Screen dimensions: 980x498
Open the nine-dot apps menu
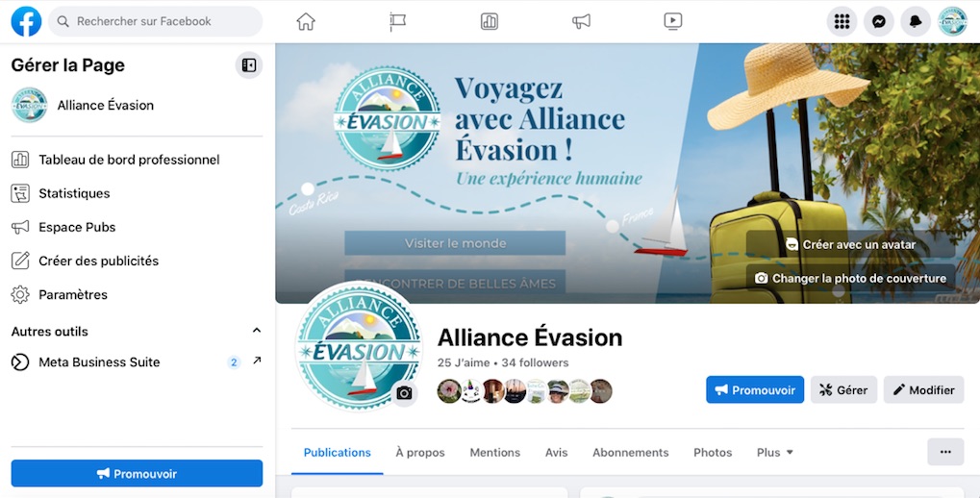842,21
